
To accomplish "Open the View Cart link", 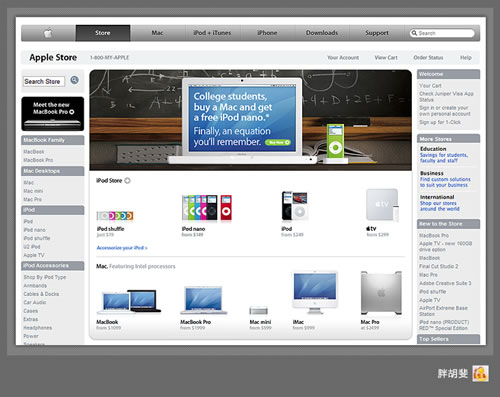I will (x=386, y=58).
